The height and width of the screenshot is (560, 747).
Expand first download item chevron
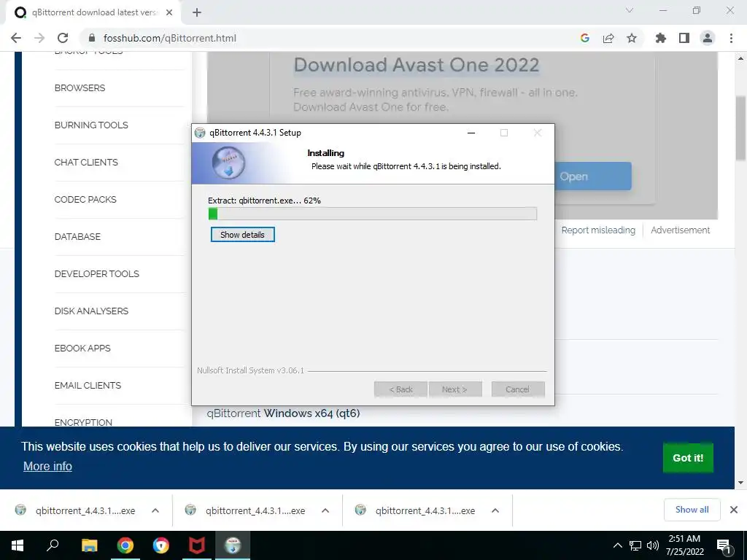(x=155, y=510)
